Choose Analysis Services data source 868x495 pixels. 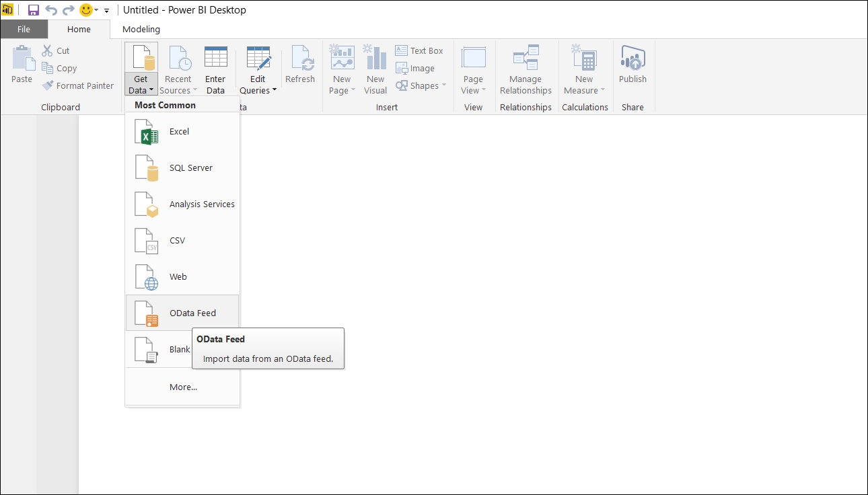pos(182,204)
